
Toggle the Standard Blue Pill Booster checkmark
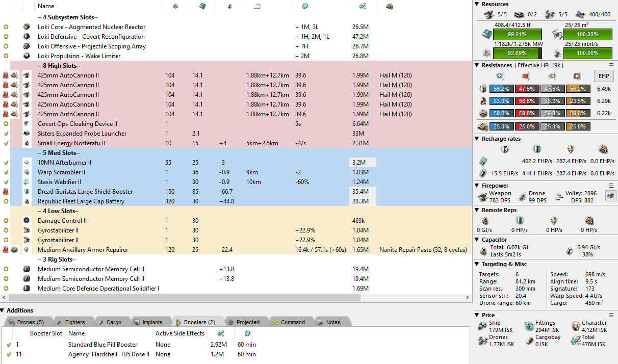tap(9, 345)
